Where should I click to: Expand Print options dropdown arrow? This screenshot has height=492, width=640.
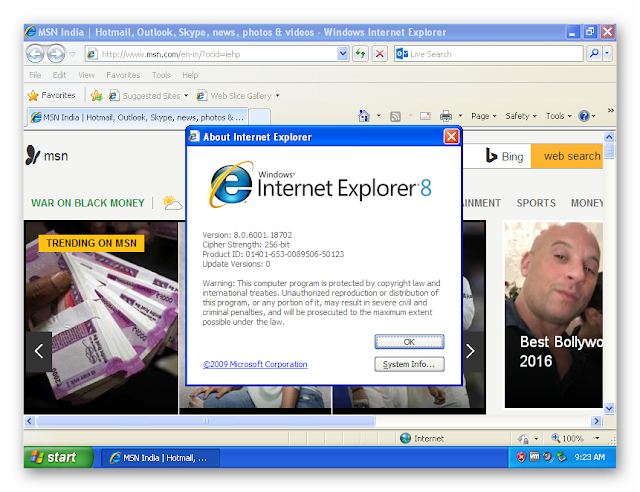460,116
